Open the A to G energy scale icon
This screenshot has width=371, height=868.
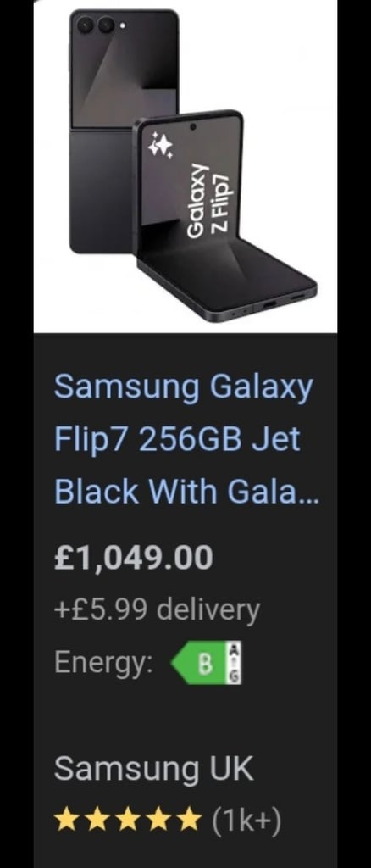(x=235, y=663)
